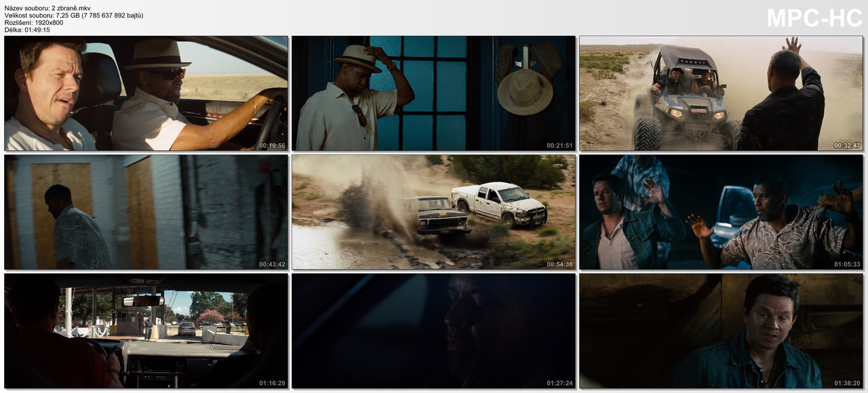
Task: Click the 00:21:51 timestamp label
Action: (560, 146)
